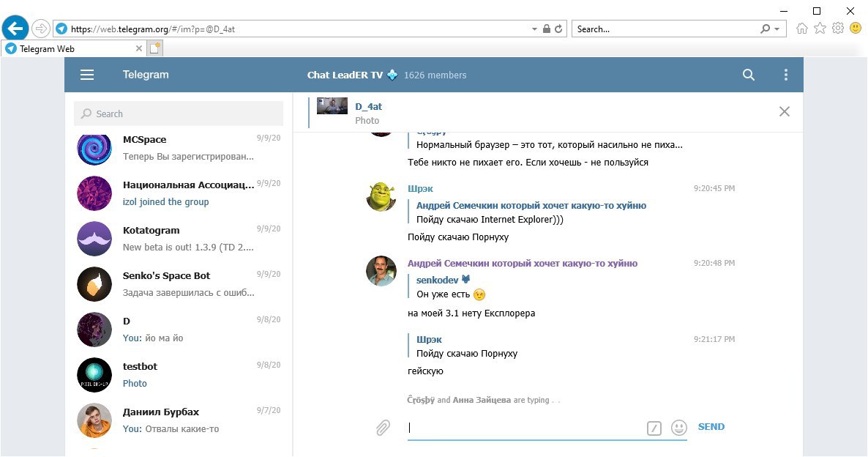Click the MCSpace spiral avatar

(x=94, y=149)
